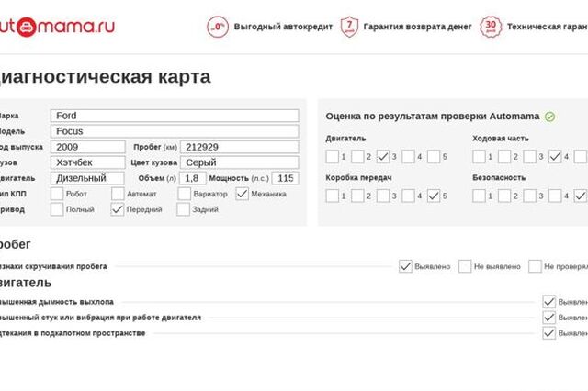Uncheck the Механика gearbox checkbox
This screenshot has width=588, height=391.
(243, 194)
